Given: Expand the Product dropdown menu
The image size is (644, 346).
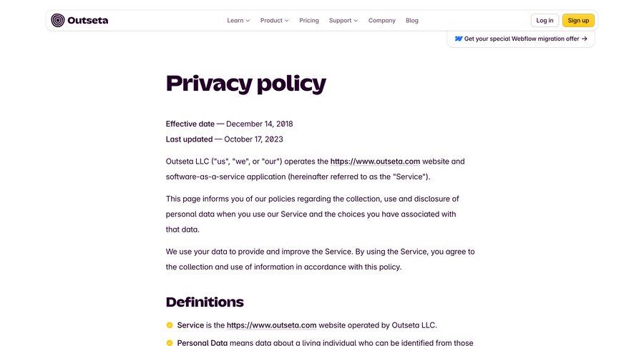Looking at the screenshot, I should [x=274, y=21].
